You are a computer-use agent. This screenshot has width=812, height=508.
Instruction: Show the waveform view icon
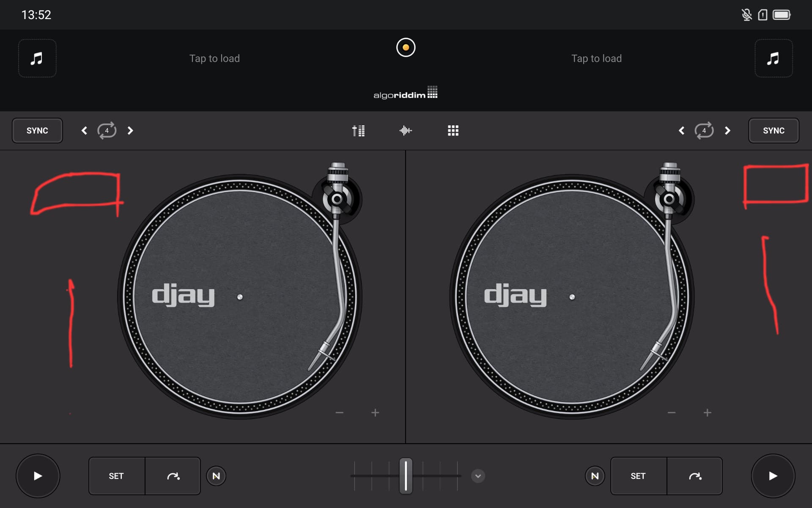pyautogui.click(x=406, y=131)
